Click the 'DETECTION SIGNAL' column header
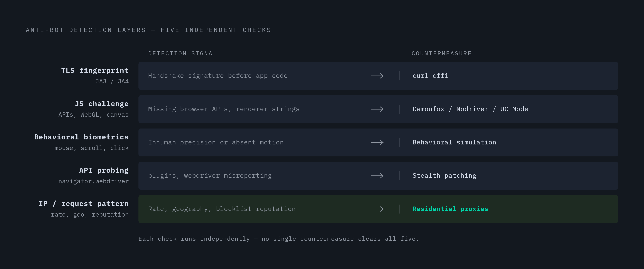The image size is (644, 269). pos(182,54)
